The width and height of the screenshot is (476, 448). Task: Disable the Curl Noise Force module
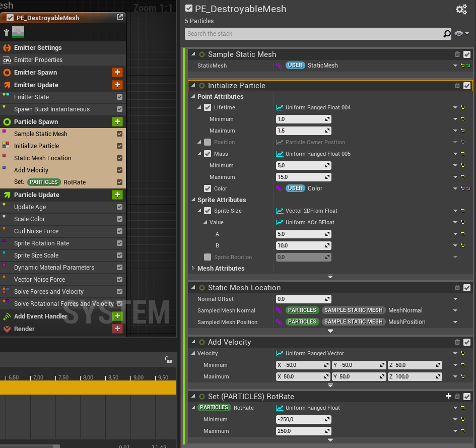pos(119,231)
